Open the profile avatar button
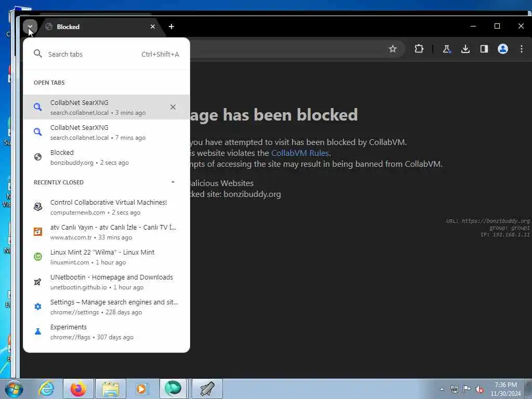The image size is (532, 399). (x=503, y=49)
